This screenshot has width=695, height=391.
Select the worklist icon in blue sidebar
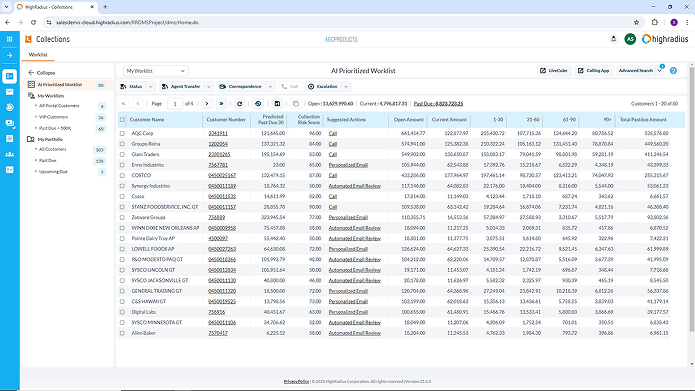9,76
